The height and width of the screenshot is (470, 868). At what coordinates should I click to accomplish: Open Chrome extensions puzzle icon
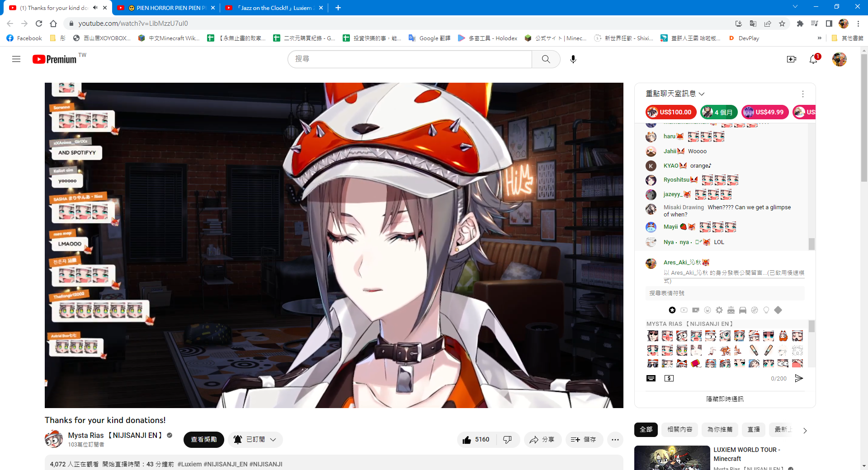(800, 23)
